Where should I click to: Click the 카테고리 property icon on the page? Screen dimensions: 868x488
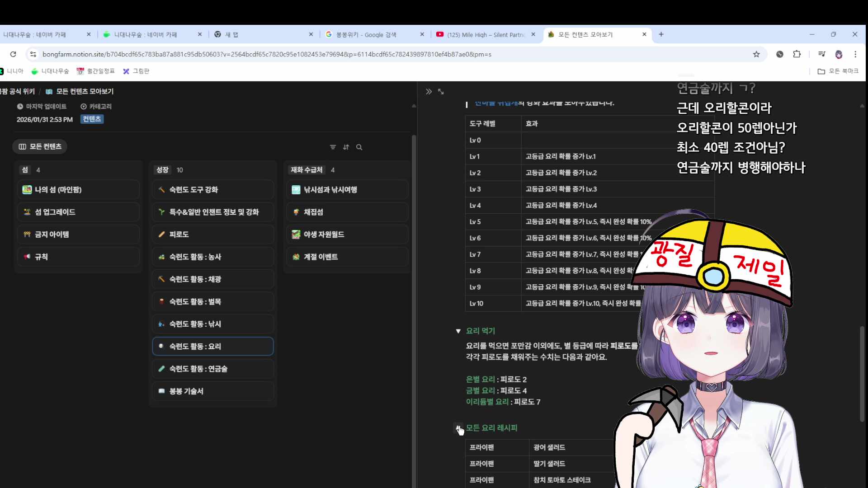(x=83, y=106)
